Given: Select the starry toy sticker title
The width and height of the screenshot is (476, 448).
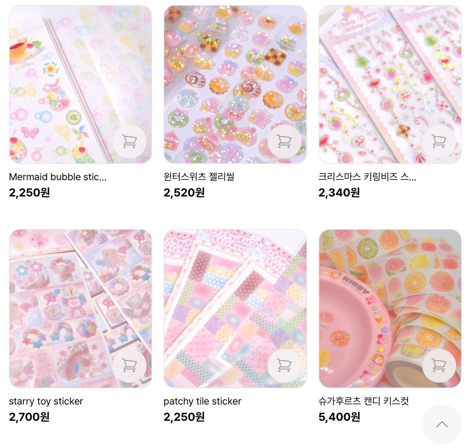Looking at the screenshot, I should click(46, 401).
